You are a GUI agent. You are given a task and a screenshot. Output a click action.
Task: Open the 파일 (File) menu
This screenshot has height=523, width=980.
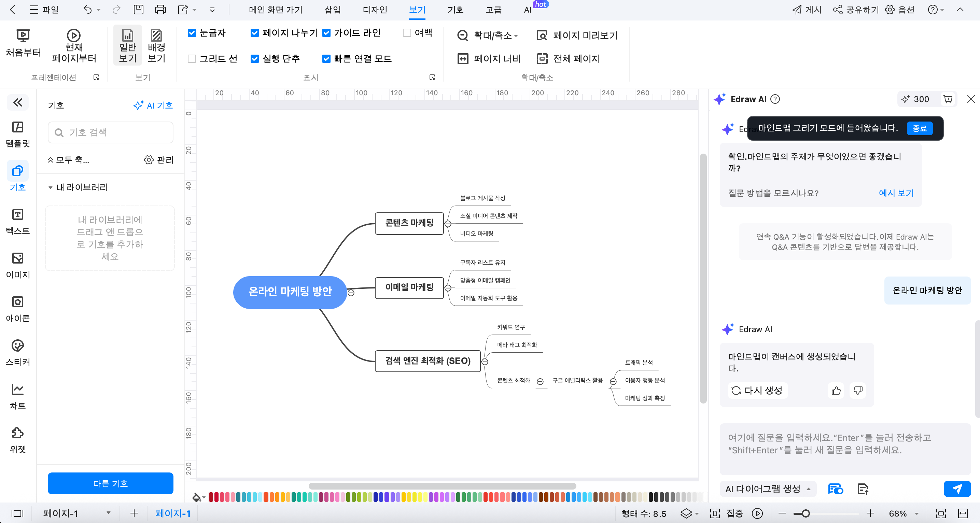[44, 10]
